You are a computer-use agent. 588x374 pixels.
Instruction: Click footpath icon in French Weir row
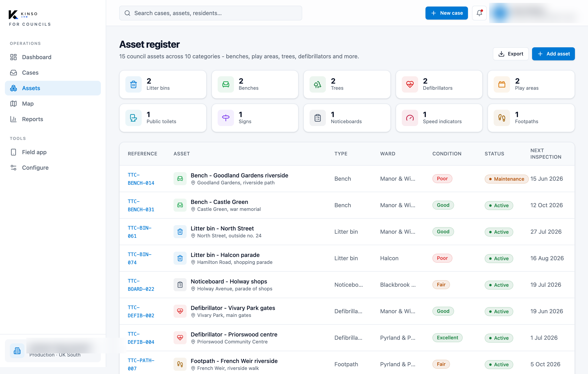(180, 364)
